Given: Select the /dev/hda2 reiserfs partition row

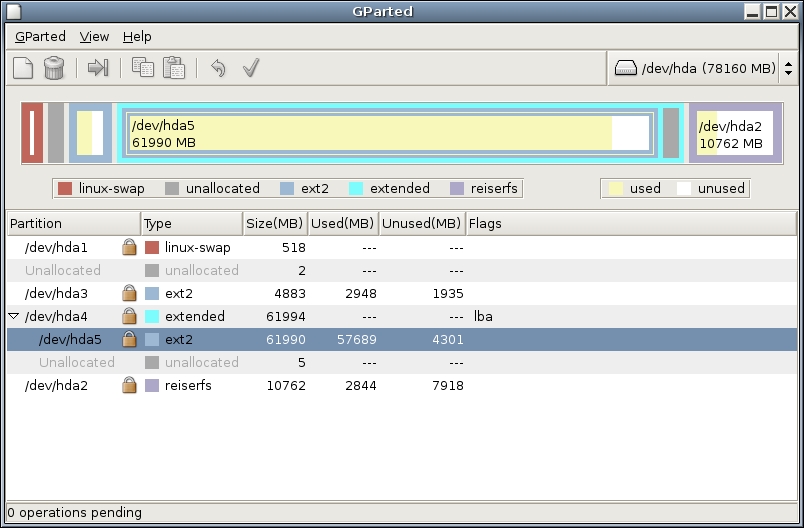Looking at the screenshot, I should (x=402, y=385).
